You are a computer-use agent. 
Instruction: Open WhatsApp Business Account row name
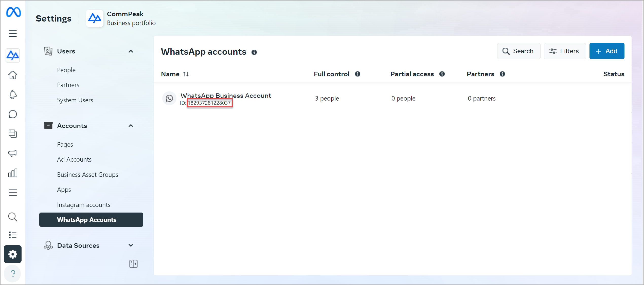(226, 96)
